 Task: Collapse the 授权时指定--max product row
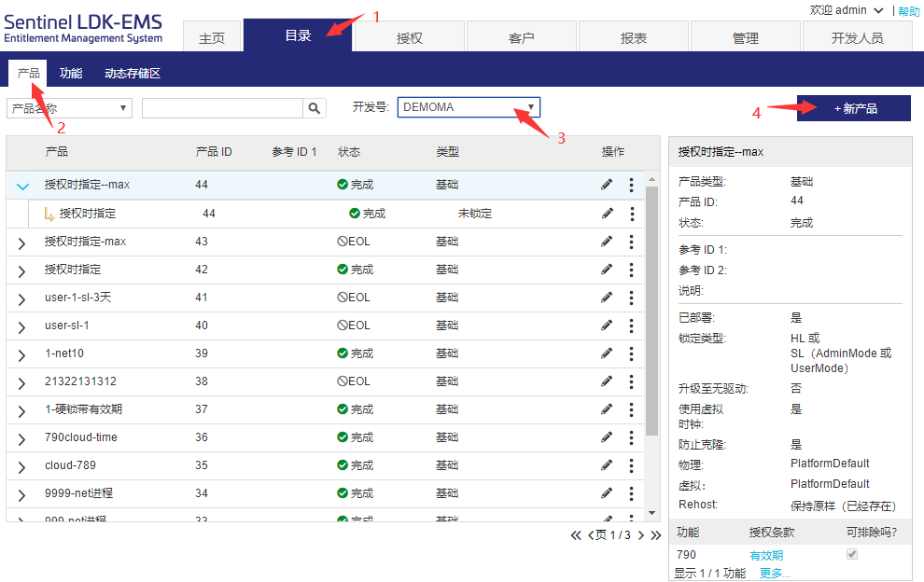[23, 186]
